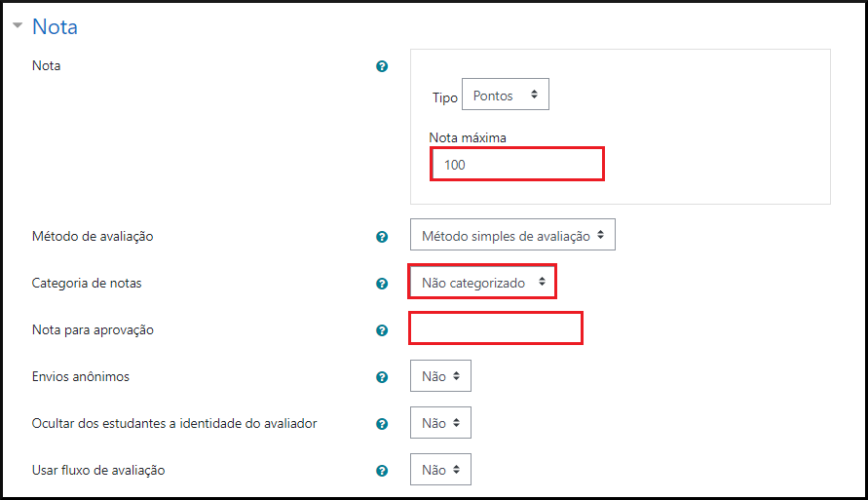Click the Categoria de notas label text
The image size is (868, 500).
(87, 284)
